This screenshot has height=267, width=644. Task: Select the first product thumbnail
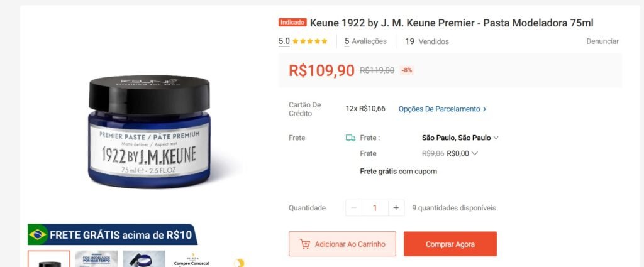[49, 259]
